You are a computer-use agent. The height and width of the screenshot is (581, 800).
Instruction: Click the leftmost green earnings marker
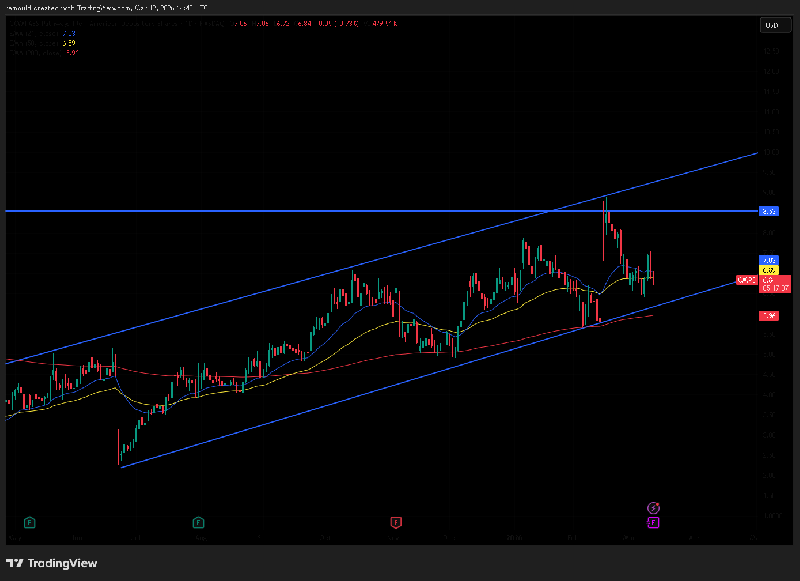pos(30,522)
